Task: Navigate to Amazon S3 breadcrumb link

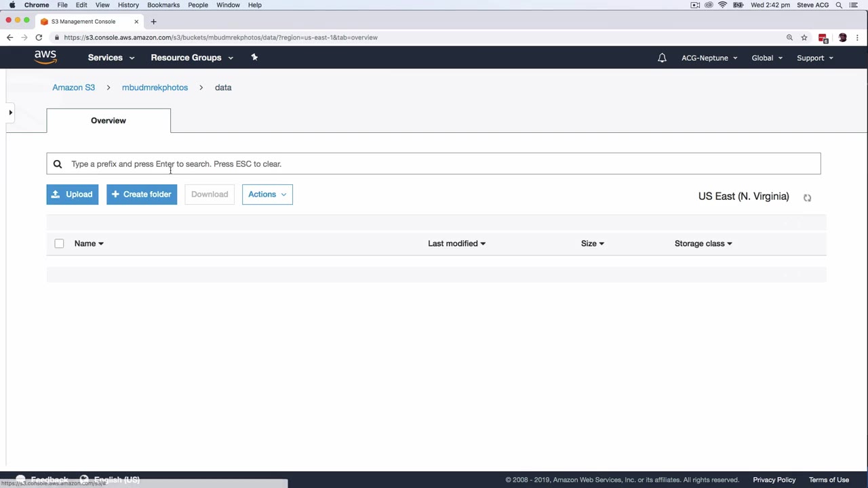Action: coord(74,87)
